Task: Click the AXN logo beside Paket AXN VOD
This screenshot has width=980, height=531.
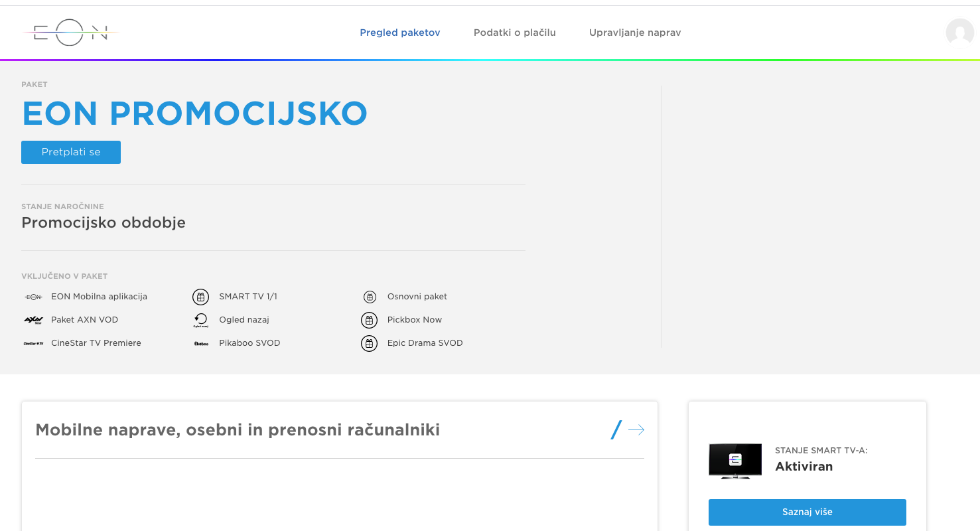Action: [33, 320]
